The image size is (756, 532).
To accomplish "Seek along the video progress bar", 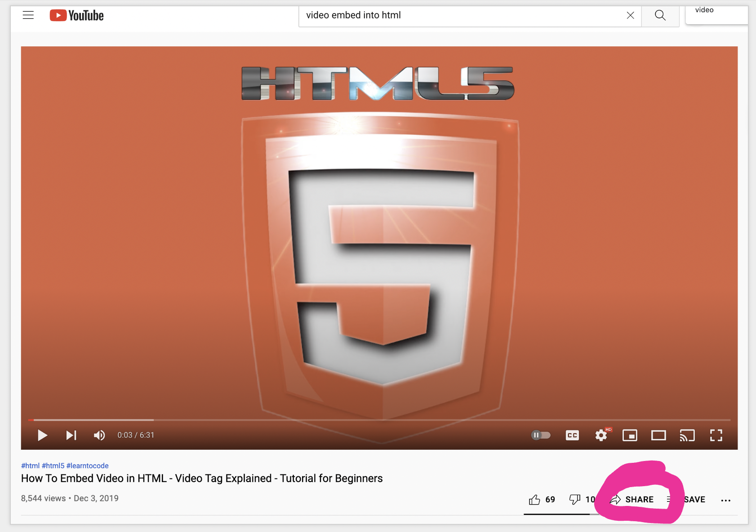I will (379, 420).
